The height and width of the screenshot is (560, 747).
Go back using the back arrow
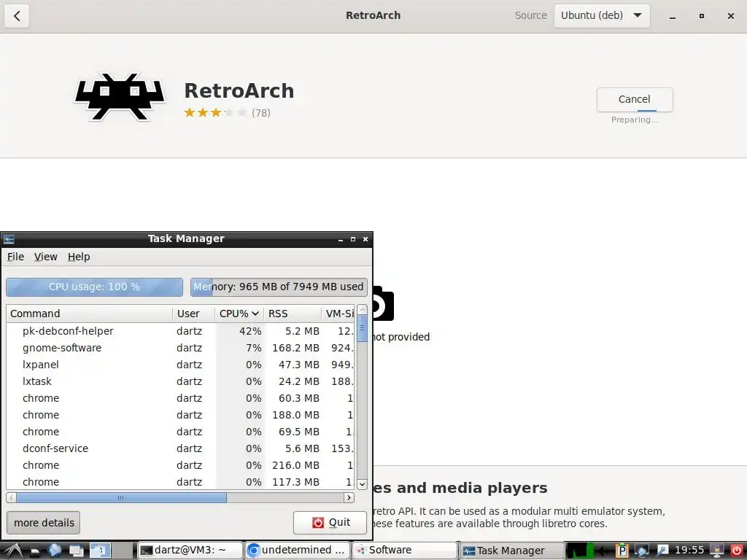pos(17,16)
